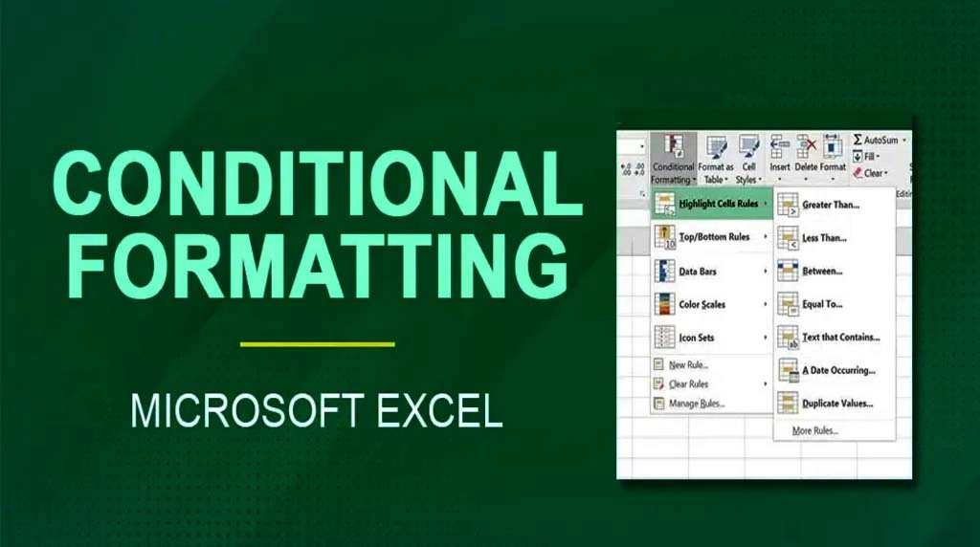Open the Fill dropdown arrow
The width and height of the screenshot is (980, 547).
coord(878,157)
